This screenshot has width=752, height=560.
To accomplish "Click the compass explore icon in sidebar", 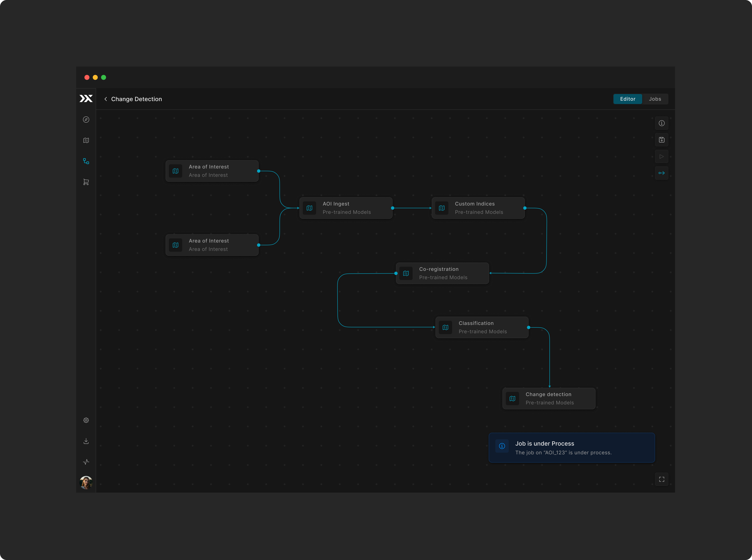I will (86, 120).
